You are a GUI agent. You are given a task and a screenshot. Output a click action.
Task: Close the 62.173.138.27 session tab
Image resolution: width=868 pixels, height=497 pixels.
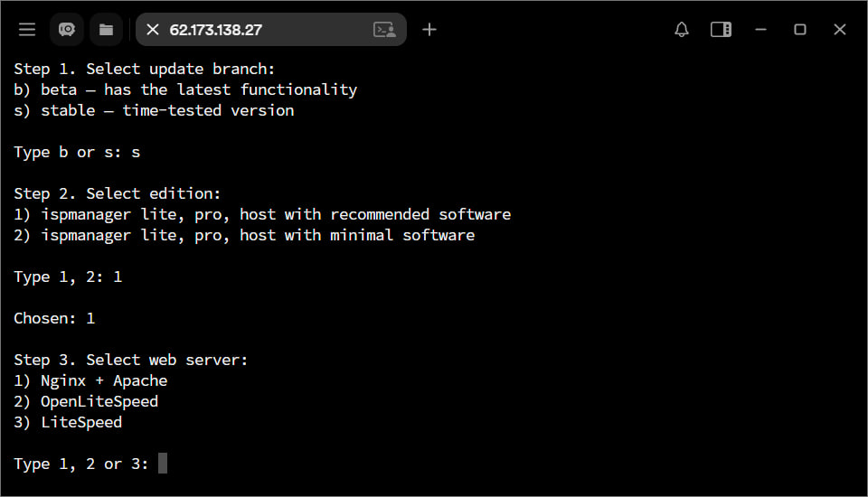tap(153, 30)
